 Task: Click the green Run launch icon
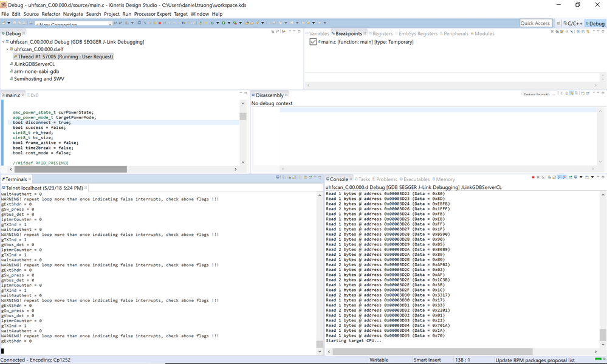tap(224, 23)
